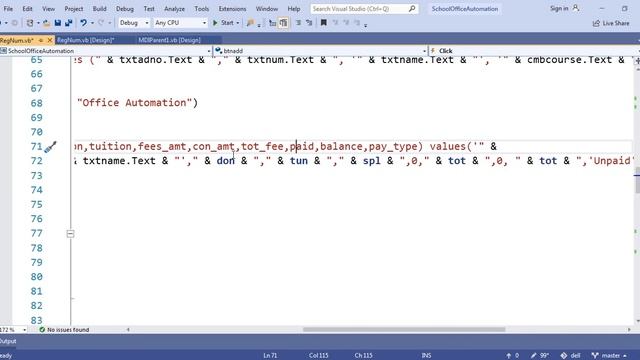Click the Live Share button label
Screen dimensions: 640x360
click(x=616, y=23)
